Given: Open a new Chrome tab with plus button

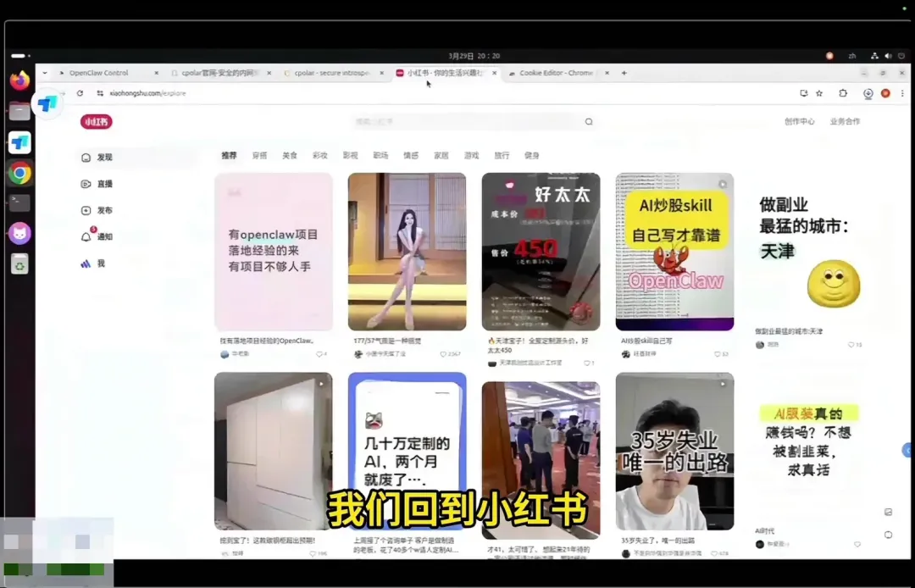Looking at the screenshot, I should [624, 73].
